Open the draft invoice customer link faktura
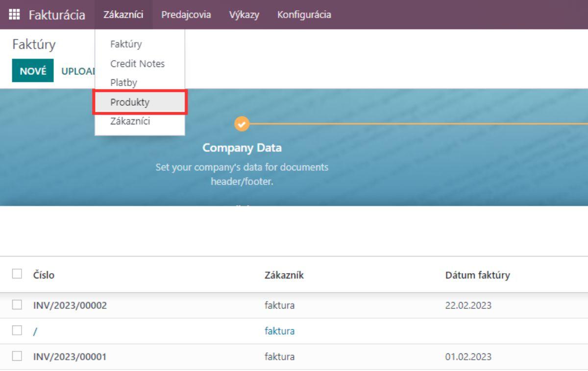This screenshot has width=588, height=371. [x=279, y=331]
